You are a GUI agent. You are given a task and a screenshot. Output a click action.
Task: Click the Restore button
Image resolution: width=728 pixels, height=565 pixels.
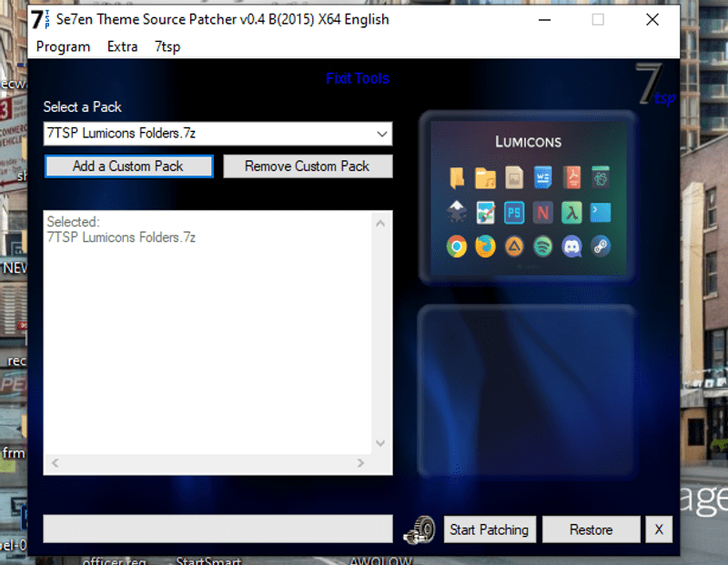591,530
